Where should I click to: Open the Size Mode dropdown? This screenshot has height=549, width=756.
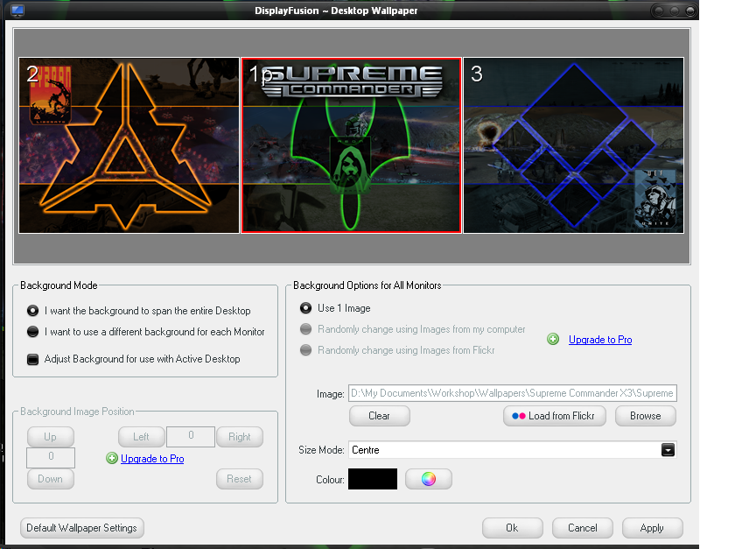[x=668, y=450]
